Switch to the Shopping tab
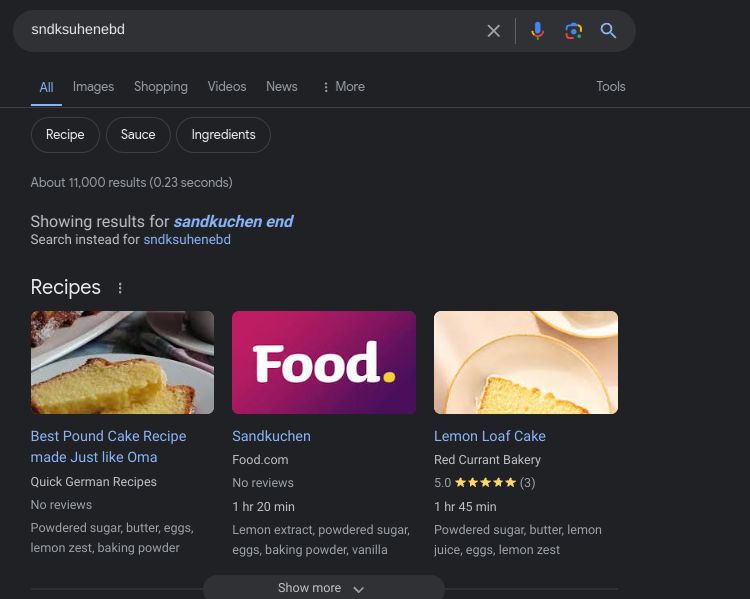This screenshot has height=599, width=750. tap(160, 87)
